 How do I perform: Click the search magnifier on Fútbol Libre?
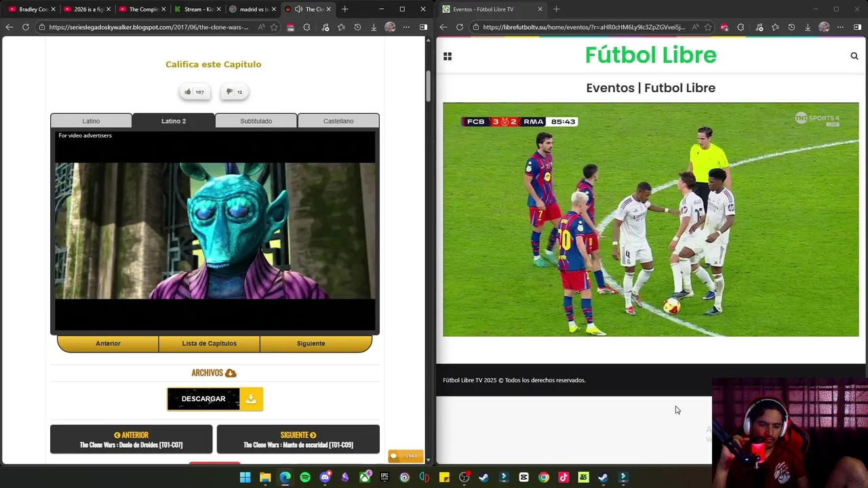point(854,56)
